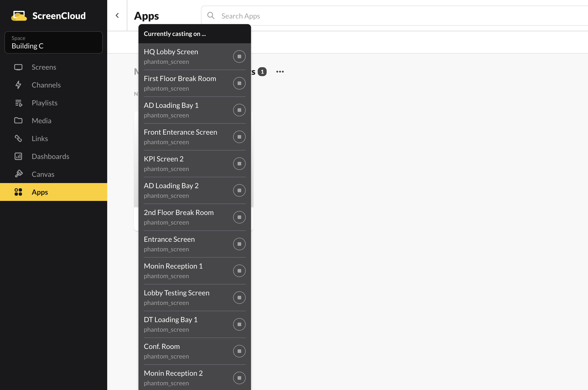Click the ScreenCloud brand name
This screenshot has width=588, height=390.
click(59, 16)
